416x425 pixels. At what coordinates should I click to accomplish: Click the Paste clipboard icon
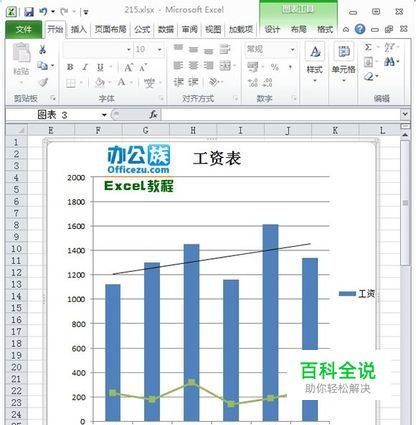[21, 53]
